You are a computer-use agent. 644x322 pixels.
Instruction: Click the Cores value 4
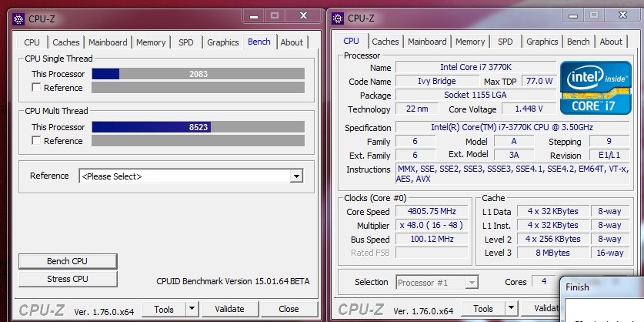click(544, 282)
